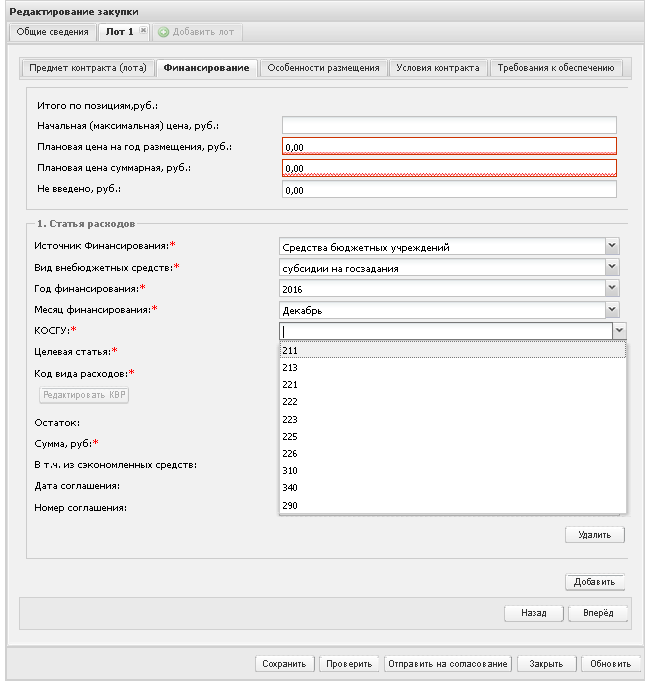Choose КОСГУ option 310
646x689 pixels.
(x=453, y=471)
